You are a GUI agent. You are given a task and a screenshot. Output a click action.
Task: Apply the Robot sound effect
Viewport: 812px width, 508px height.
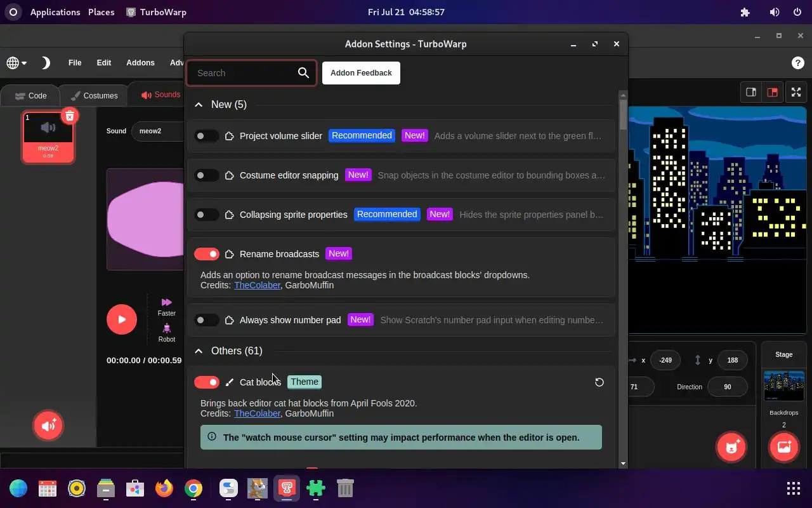pos(167,333)
